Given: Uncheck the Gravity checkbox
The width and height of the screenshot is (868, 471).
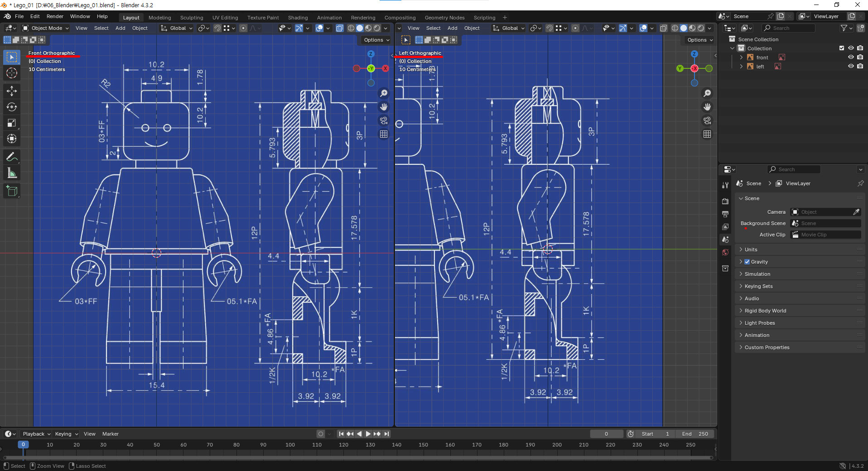Looking at the screenshot, I should tap(747, 262).
